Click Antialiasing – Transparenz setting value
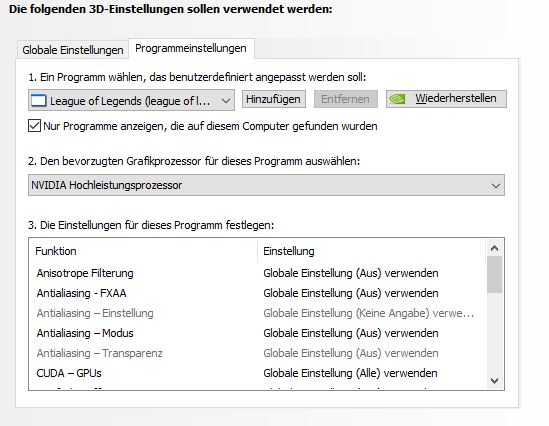The image size is (549, 426). 351,353
